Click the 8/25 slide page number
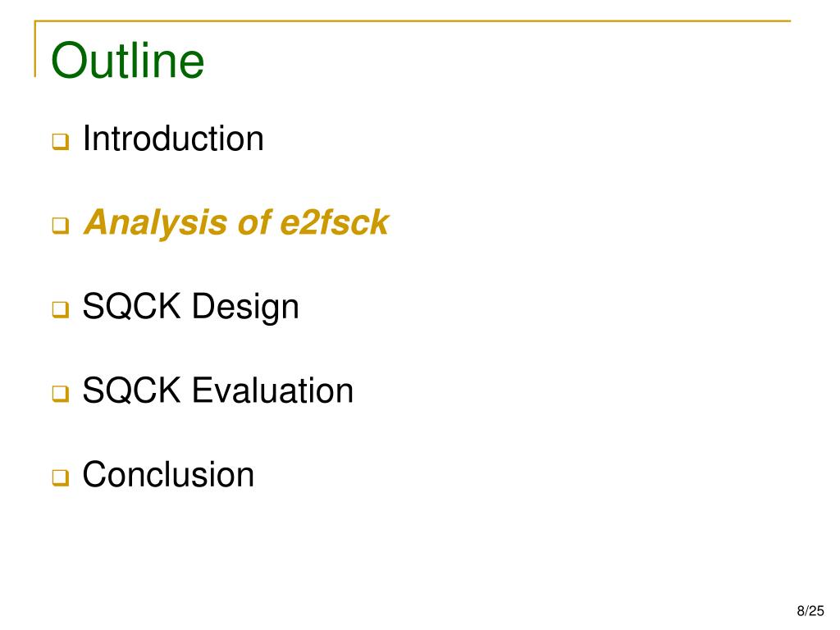The width and height of the screenshot is (840, 630). point(810,610)
